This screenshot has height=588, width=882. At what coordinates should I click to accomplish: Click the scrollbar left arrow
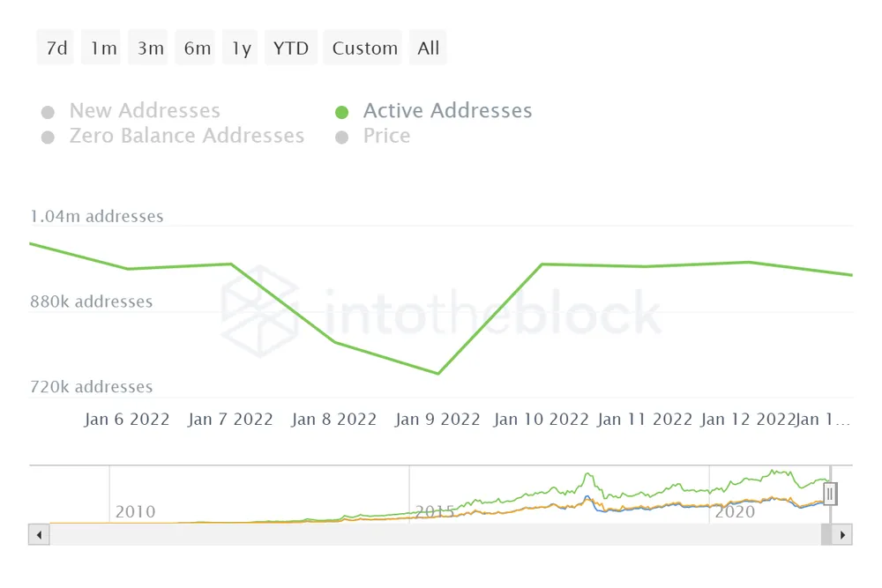click(x=39, y=534)
